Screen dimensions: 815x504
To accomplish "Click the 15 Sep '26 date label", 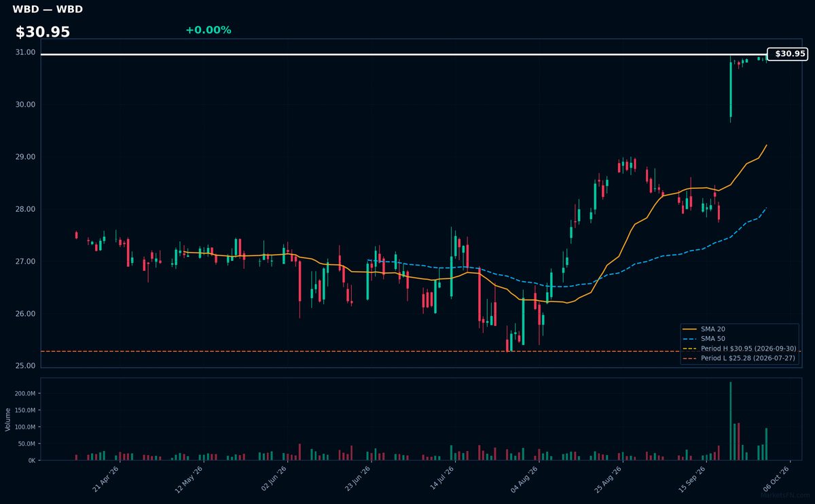I will click(694, 478).
